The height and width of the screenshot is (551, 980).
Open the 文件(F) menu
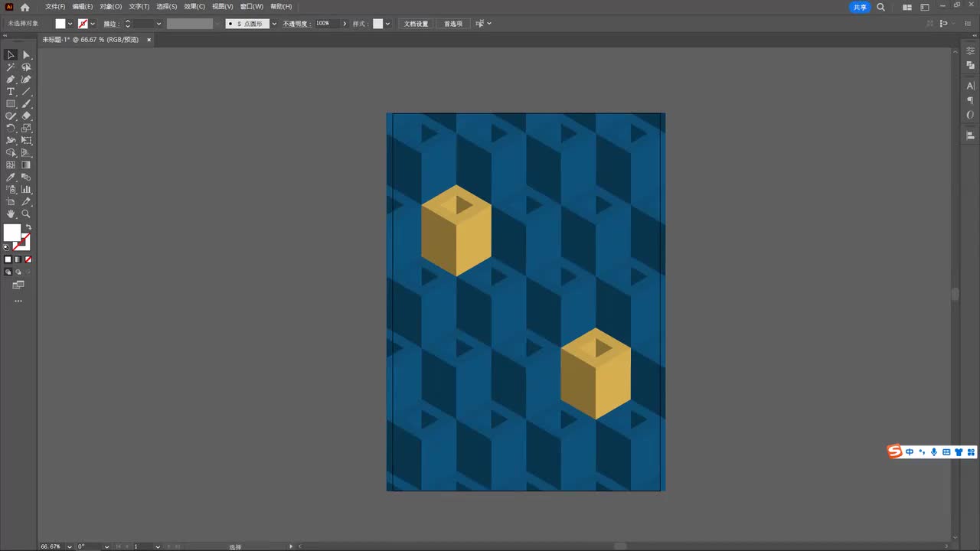click(55, 7)
